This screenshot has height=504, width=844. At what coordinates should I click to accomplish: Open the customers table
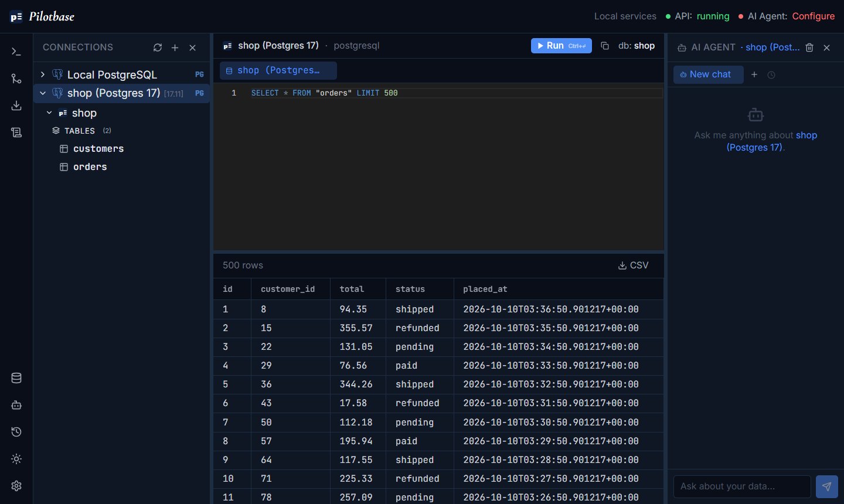coord(98,149)
